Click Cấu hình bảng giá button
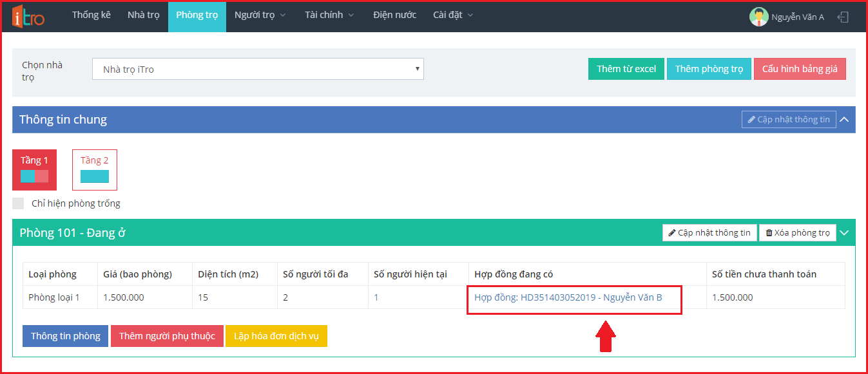Screen dimensions: 868x374 (x=799, y=70)
